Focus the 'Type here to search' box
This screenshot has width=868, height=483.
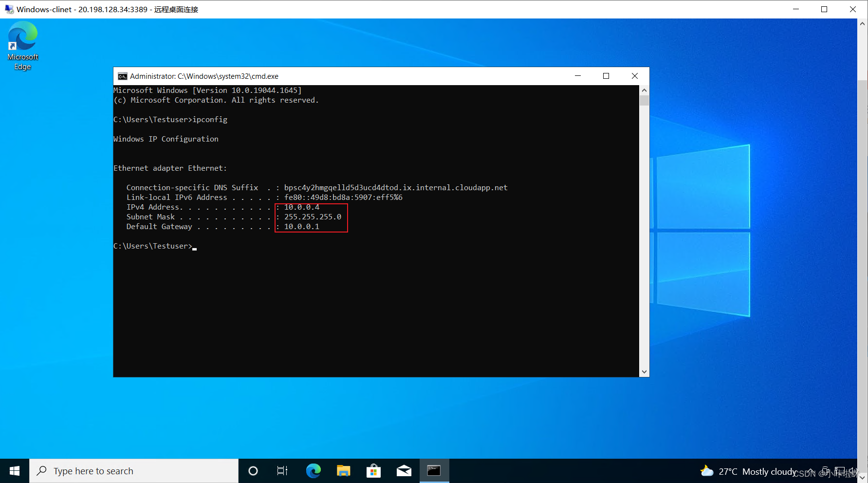[134, 471]
